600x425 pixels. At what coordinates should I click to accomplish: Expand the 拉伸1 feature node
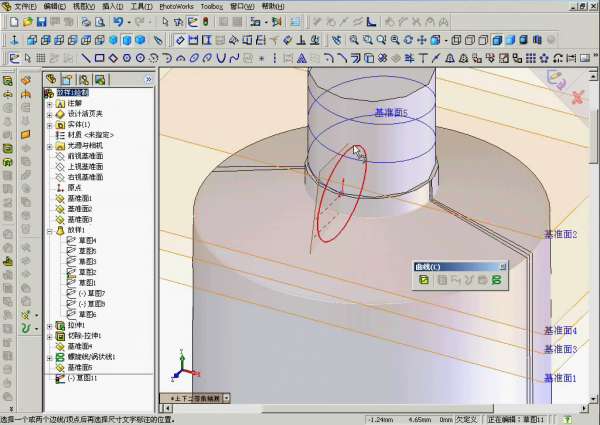[49, 325]
